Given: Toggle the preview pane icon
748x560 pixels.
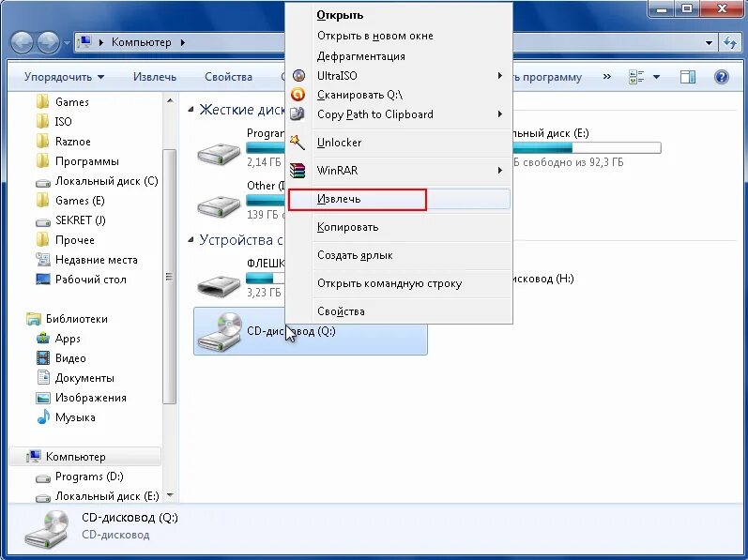Looking at the screenshot, I should coord(687,77).
